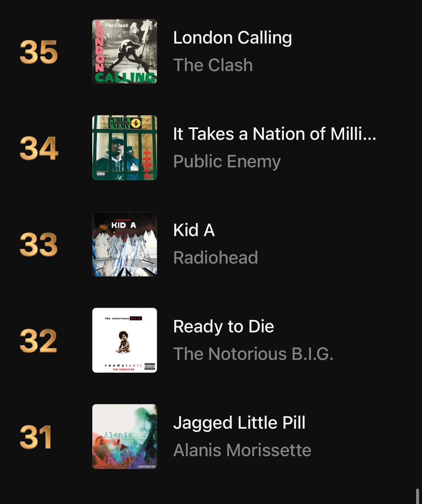Viewport: 422px width, 504px height.
Task: Select the Radiohead artist name
Action: [216, 258]
